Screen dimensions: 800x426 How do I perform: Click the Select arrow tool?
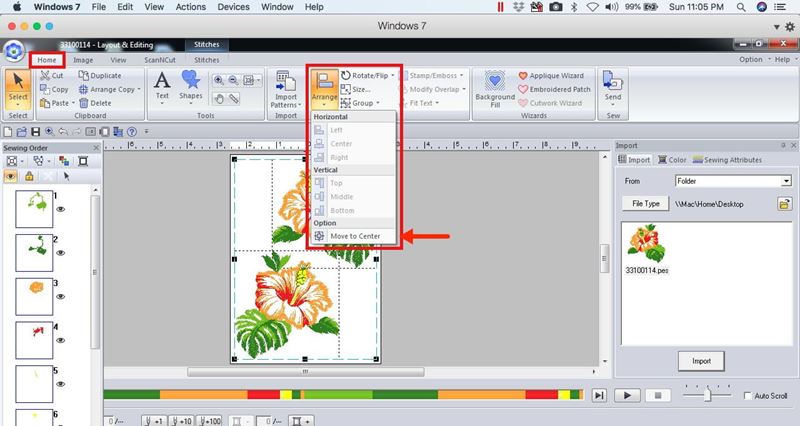pos(17,88)
